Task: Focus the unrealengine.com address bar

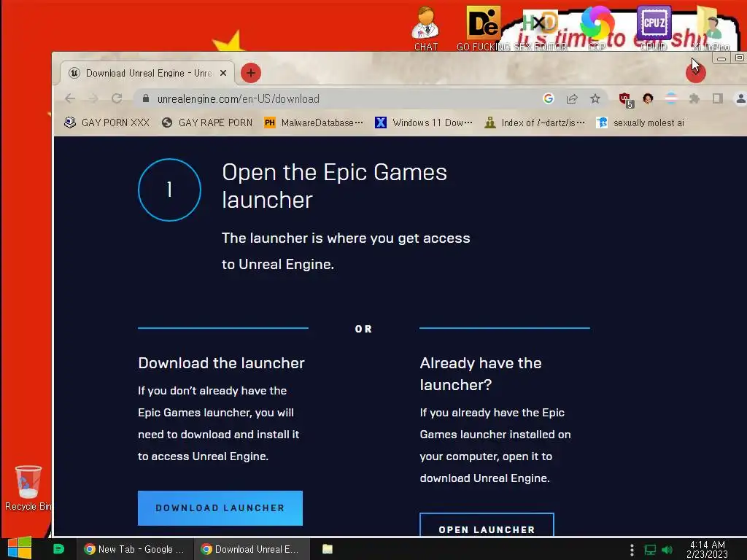Action: 333,98
